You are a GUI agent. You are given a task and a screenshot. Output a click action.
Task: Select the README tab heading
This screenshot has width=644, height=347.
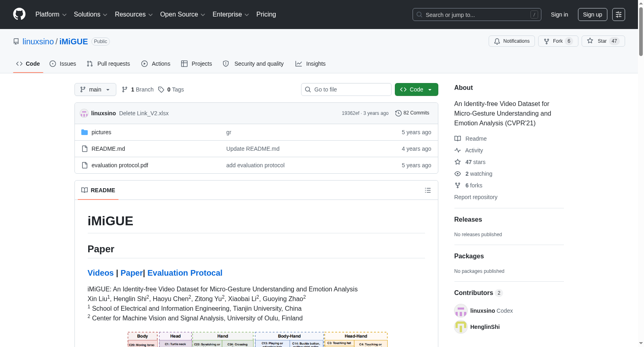(98, 190)
